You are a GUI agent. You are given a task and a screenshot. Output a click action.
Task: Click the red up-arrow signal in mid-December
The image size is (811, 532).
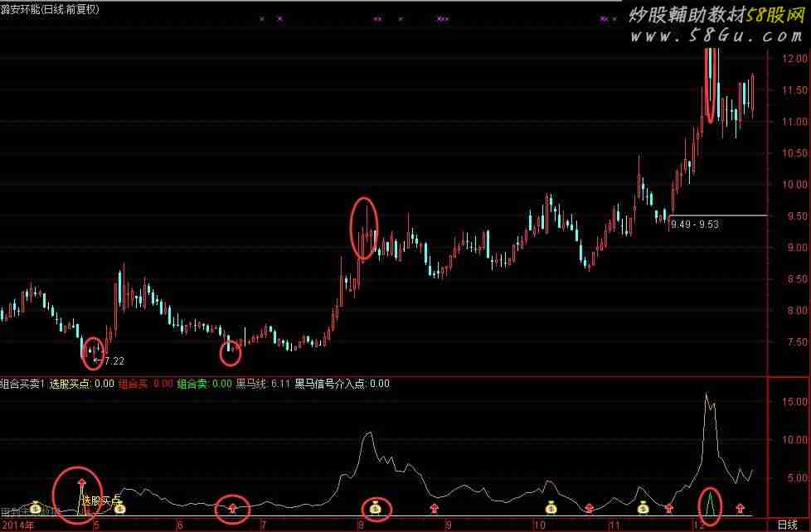(741, 510)
